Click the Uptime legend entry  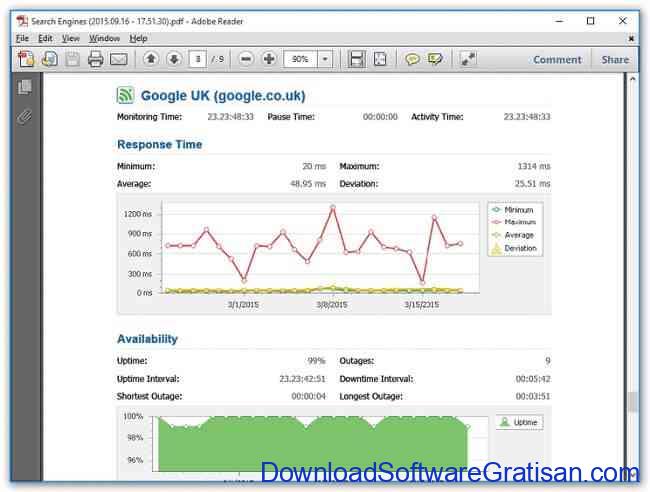tap(519, 422)
